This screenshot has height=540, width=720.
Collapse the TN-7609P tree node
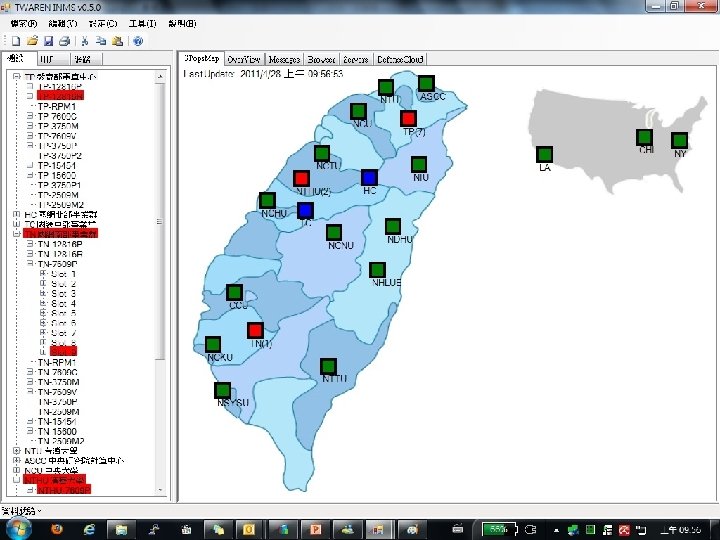(x=30, y=264)
